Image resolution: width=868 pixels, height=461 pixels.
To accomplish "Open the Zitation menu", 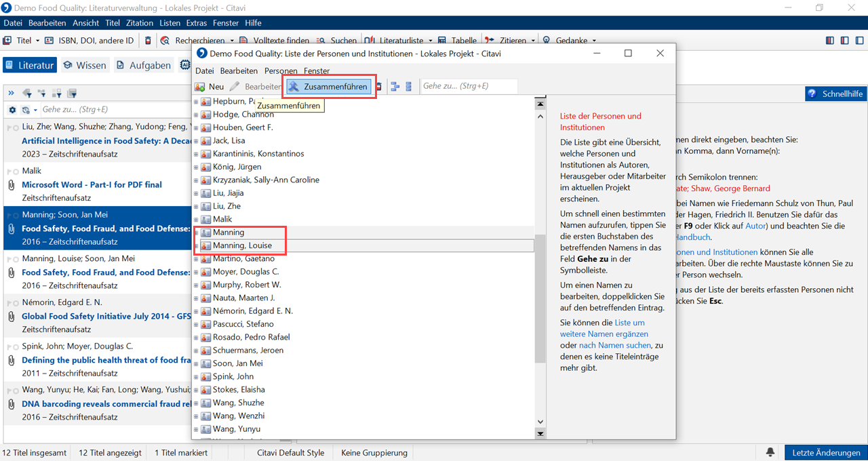I will [x=140, y=23].
